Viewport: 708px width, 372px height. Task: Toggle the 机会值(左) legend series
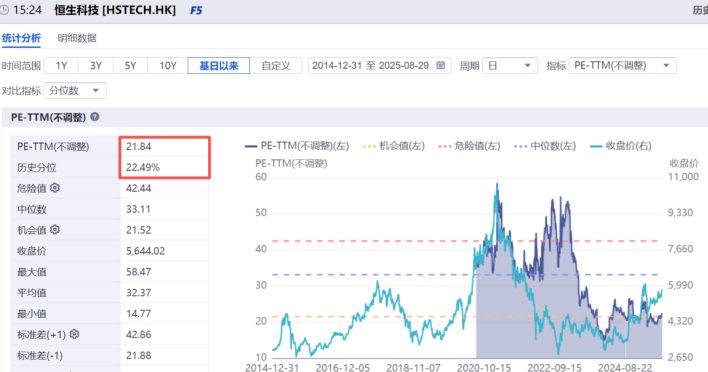pos(394,146)
